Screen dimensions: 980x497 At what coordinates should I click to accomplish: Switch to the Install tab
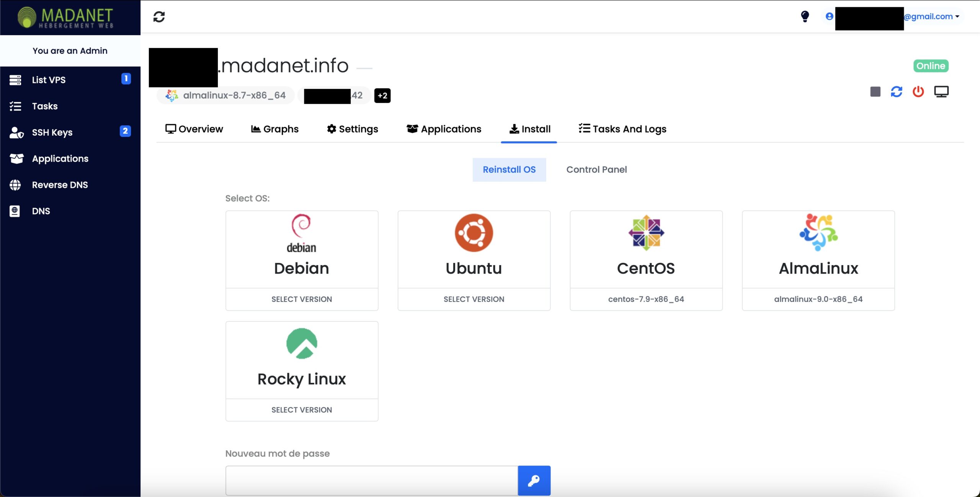(530, 129)
